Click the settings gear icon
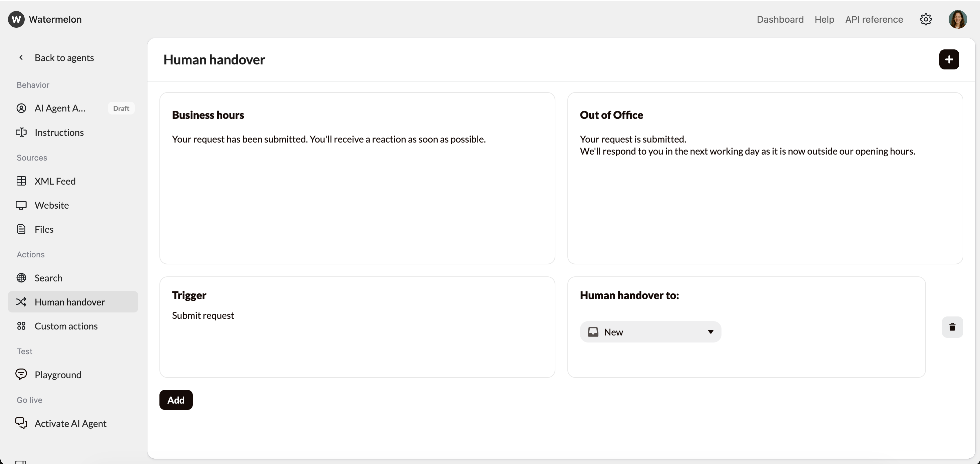This screenshot has height=464, width=980. point(926,19)
